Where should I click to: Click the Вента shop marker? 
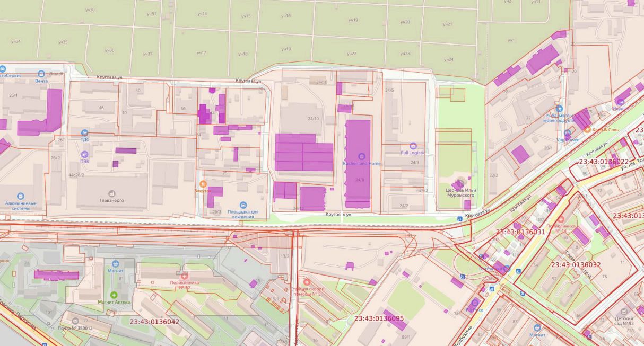click(41, 73)
